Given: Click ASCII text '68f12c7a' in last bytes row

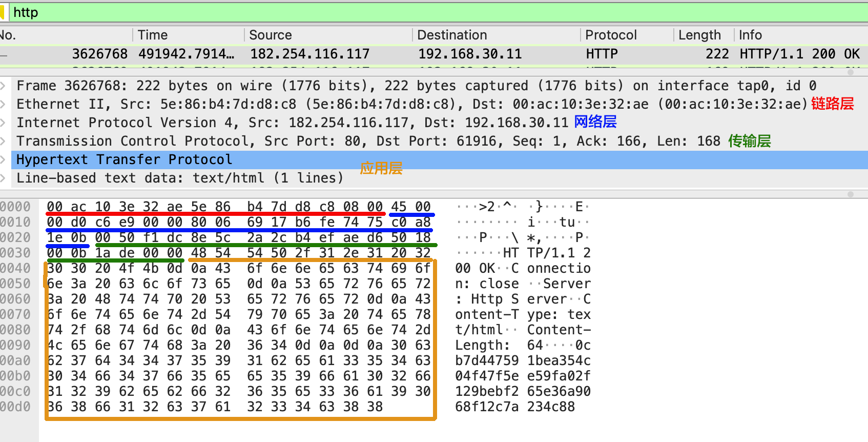Looking at the screenshot, I should pyautogui.click(x=487, y=407).
